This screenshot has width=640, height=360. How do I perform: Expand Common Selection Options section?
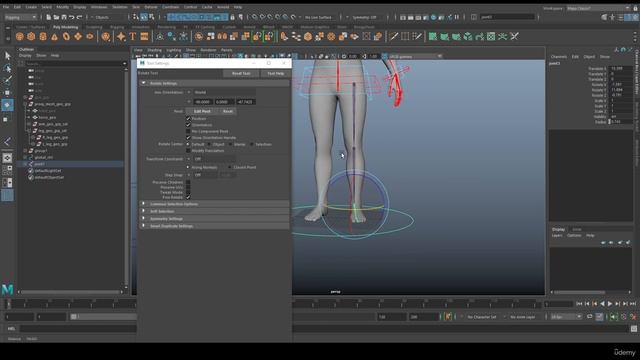pyautogui.click(x=143, y=204)
